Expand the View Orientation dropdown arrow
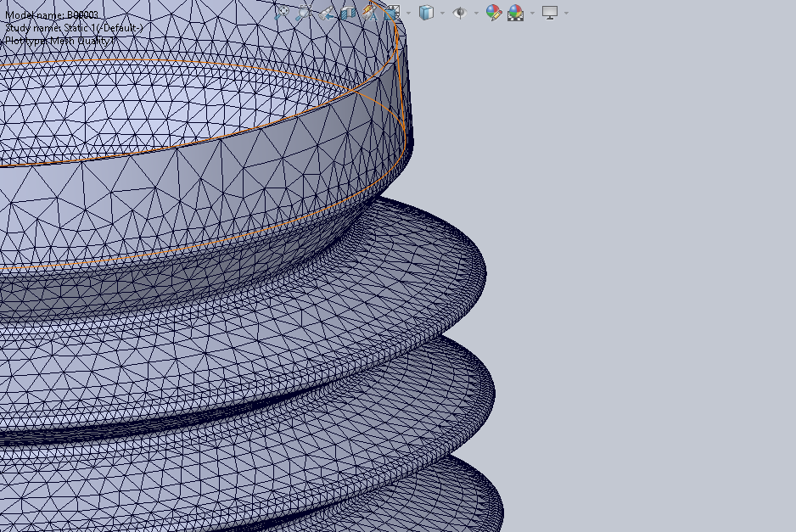 point(408,14)
